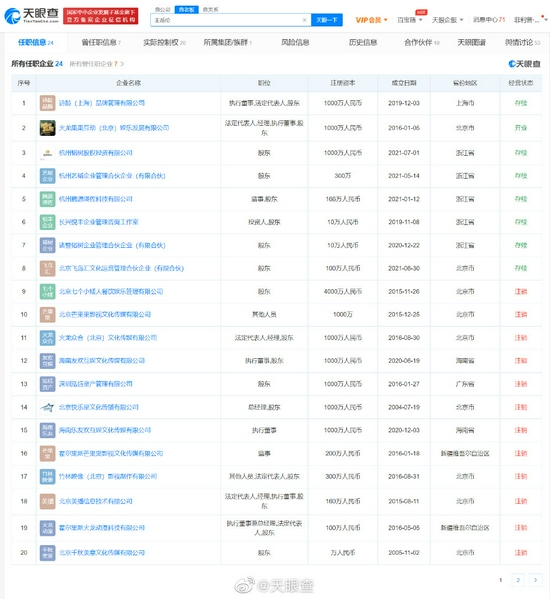Click the 火龙众合 logo tile in row 11
550x599 pixels.
[47, 338]
